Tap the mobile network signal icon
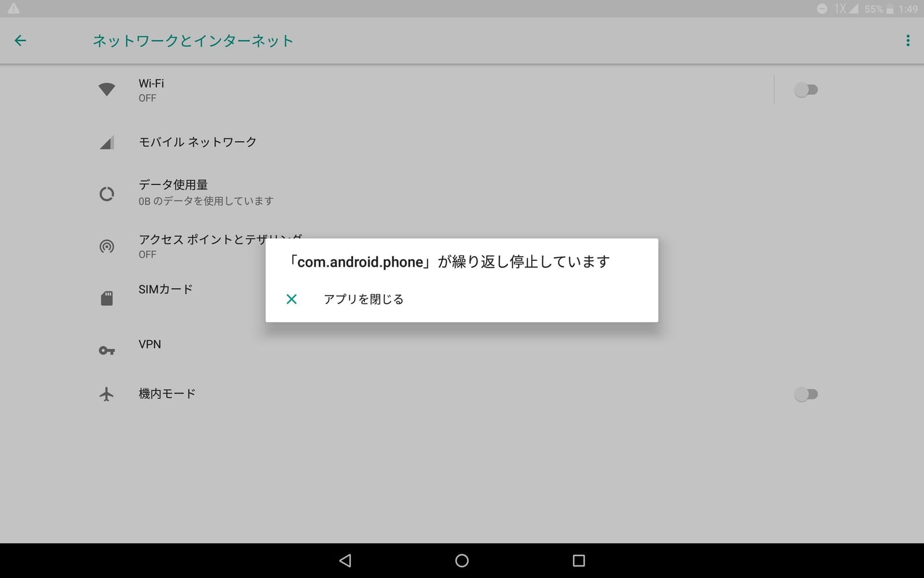 pos(107,142)
